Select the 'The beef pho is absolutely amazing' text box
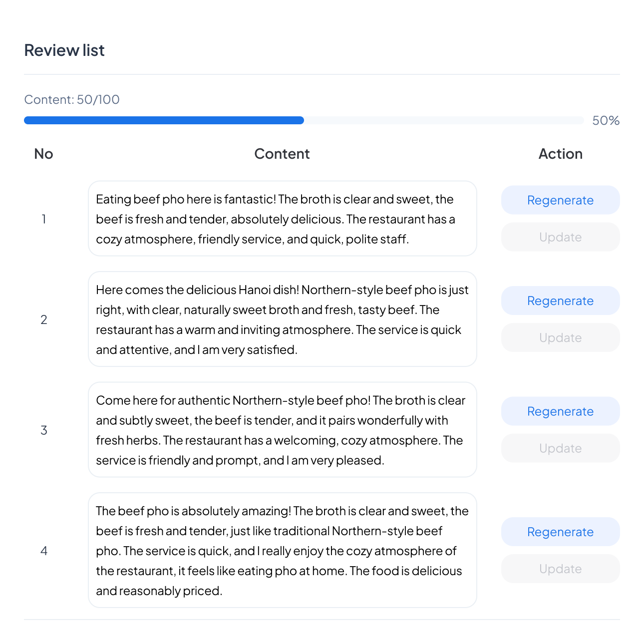644x644 pixels. (x=282, y=550)
